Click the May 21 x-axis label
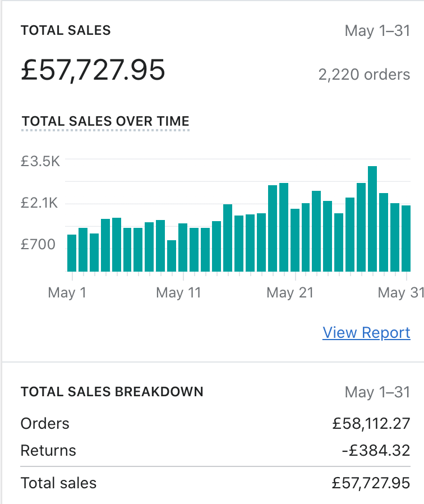The image size is (424, 504). coord(289,292)
